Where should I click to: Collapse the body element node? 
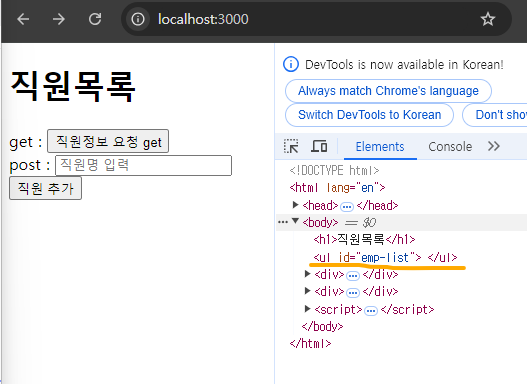coord(295,221)
